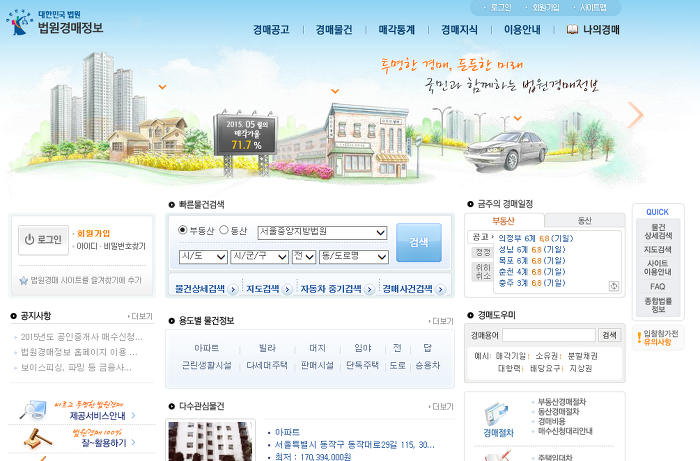Viewport: 700px width, 461px height.
Task: Click QUICK menu 물건상세검색
Action: (x=658, y=231)
